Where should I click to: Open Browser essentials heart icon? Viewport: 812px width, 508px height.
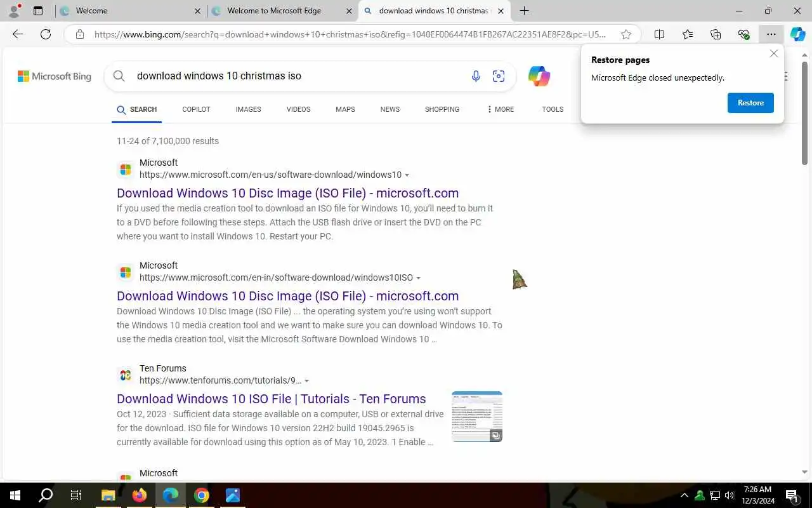[x=743, y=34]
